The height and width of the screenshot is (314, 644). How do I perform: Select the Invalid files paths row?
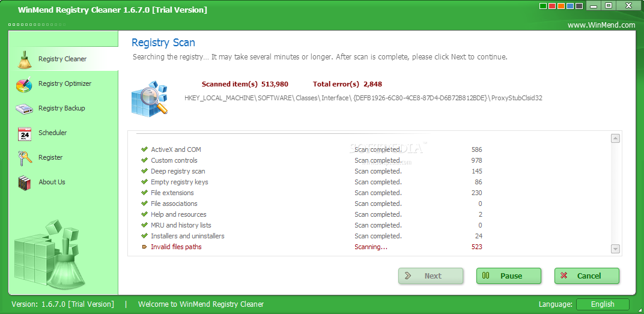(312, 247)
